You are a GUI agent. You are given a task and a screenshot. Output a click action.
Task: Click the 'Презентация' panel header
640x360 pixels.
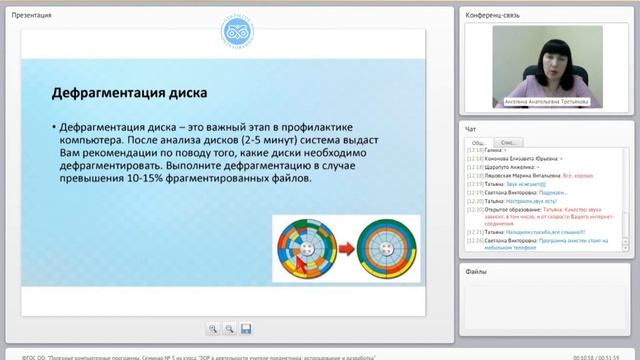31,15
